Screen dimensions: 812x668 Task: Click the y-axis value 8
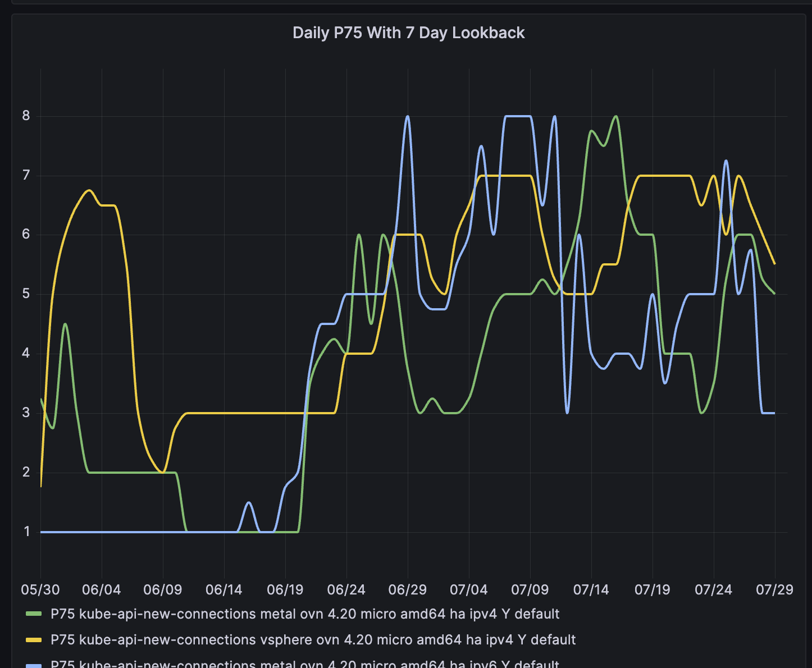pos(26,116)
